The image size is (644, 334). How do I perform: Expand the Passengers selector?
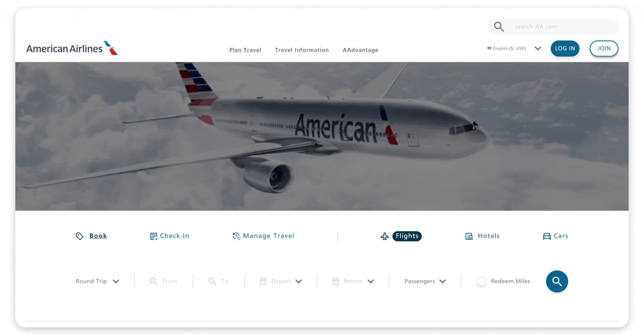tap(425, 281)
